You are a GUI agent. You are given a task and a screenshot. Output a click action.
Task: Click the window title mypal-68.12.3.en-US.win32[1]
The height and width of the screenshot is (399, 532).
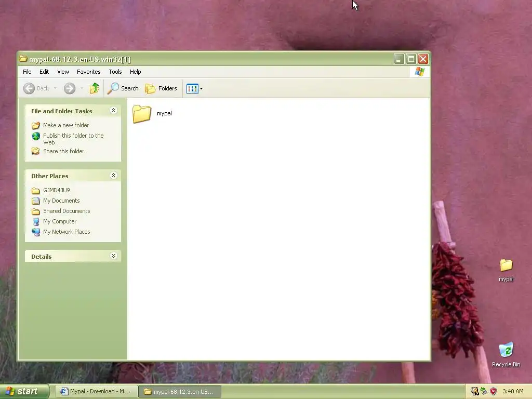[79, 59]
